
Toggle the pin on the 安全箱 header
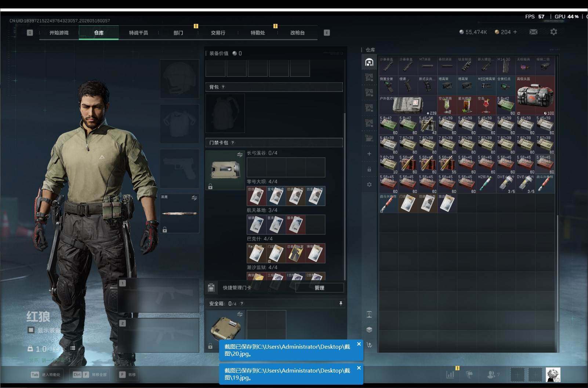(x=341, y=303)
